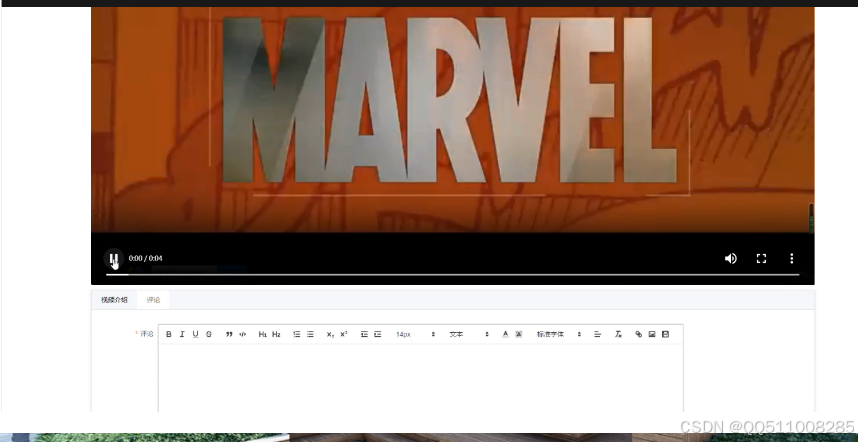
Task: Decrease indent in the editor
Action: pyautogui.click(x=364, y=334)
